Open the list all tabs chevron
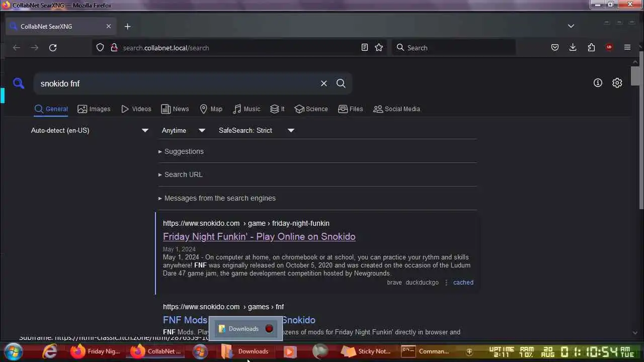This screenshot has height=362, width=644. 571,26
